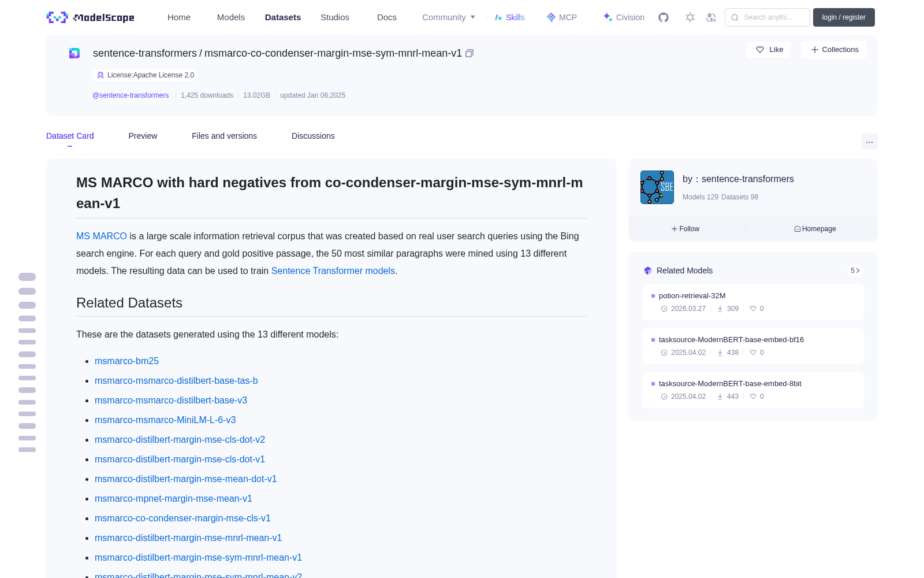Open the Studios nav item
This screenshot has width=924, height=578.
point(335,17)
